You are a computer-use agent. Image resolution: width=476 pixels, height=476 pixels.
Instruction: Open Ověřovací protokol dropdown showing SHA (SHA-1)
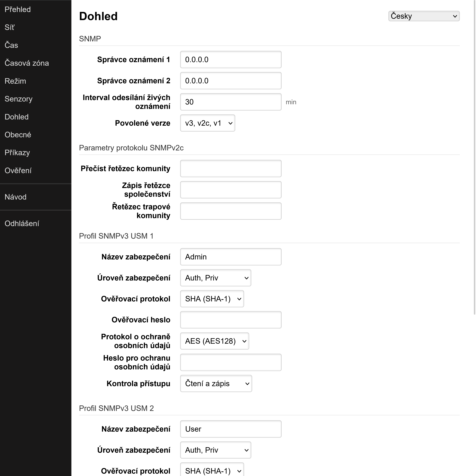tap(212, 299)
